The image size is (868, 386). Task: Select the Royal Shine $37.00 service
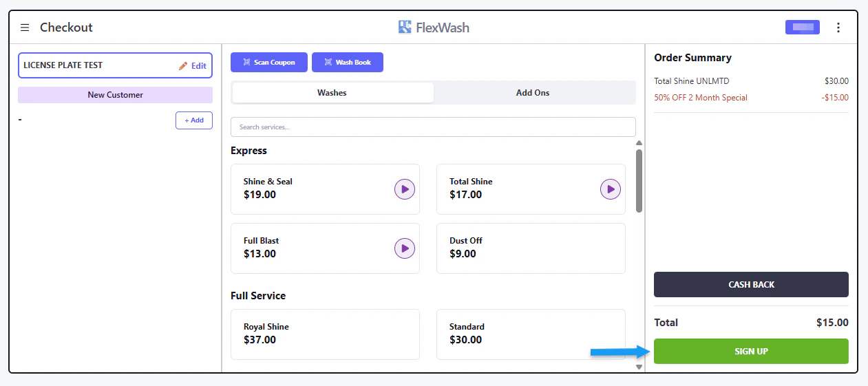click(325, 334)
